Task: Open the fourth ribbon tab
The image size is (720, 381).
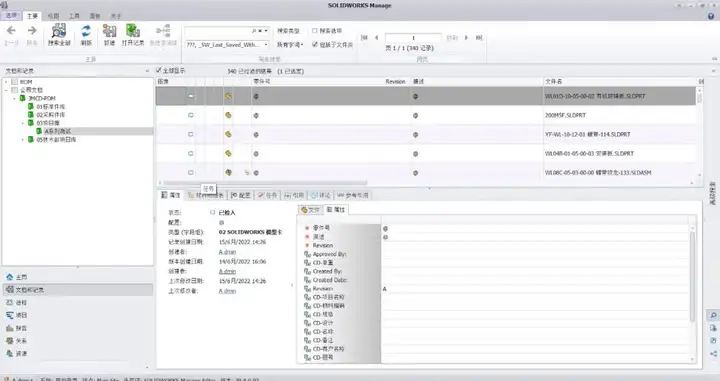Action: (74, 16)
